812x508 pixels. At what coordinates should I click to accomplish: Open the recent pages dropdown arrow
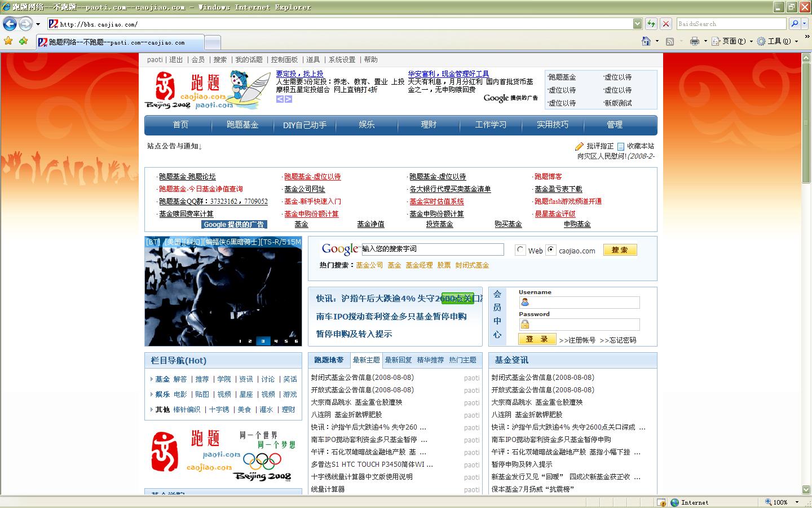[x=38, y=24]
